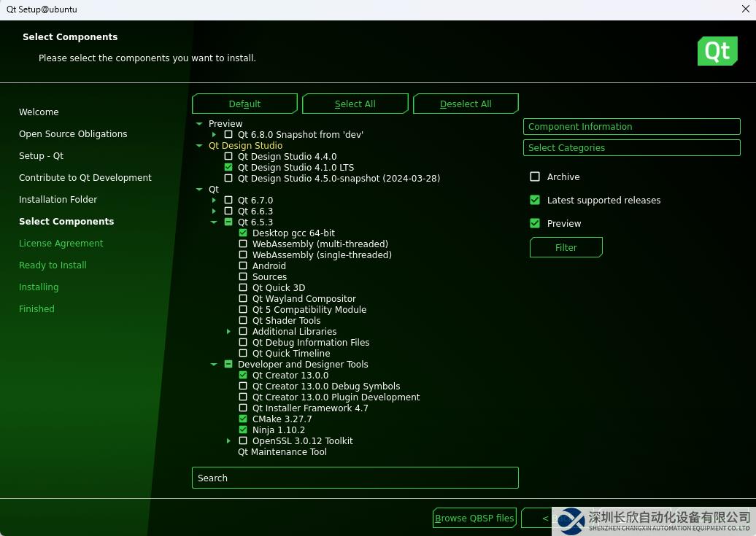Check the Android component
Viewport: 756px width, 536px height.
click(x=243, y=265)
